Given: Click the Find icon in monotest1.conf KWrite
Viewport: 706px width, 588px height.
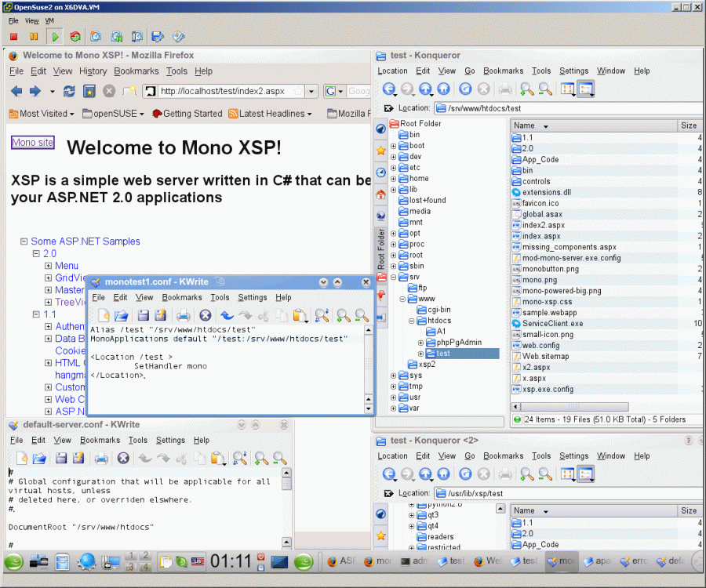Looking at the screenshot, I should (322, 316).
